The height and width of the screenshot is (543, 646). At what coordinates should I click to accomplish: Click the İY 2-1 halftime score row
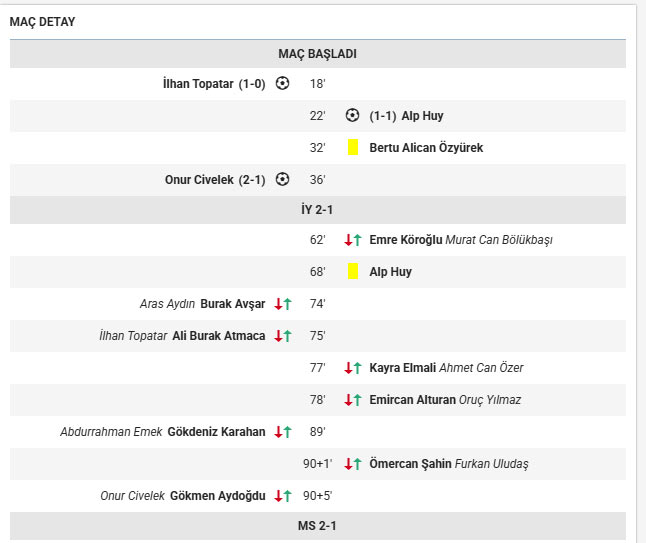coord(317,210)
